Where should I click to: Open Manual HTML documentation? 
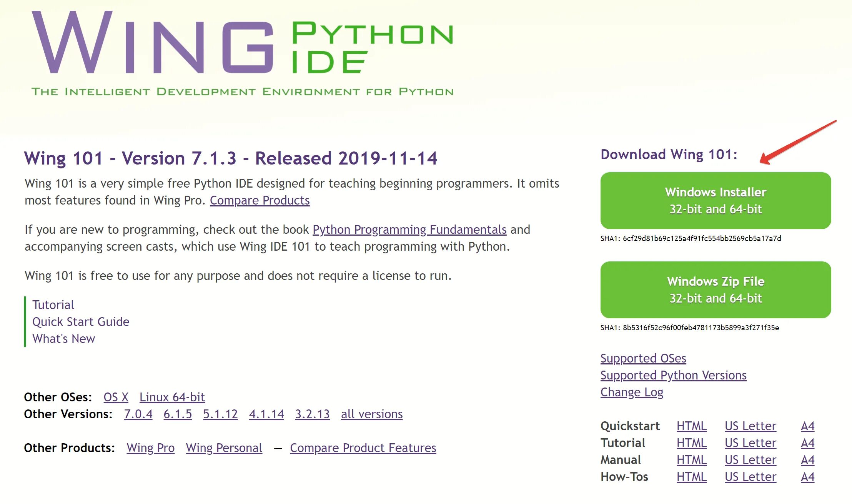click(x=692, y=460)
